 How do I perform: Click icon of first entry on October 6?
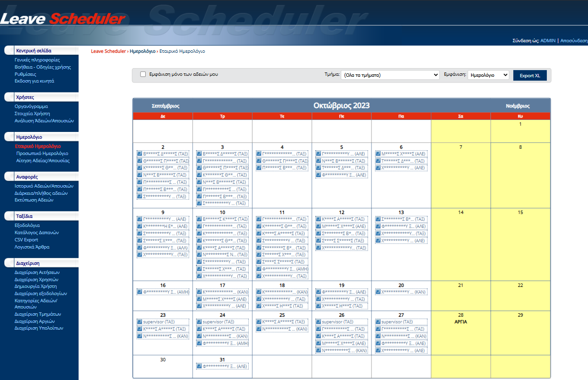pos(378,154)
